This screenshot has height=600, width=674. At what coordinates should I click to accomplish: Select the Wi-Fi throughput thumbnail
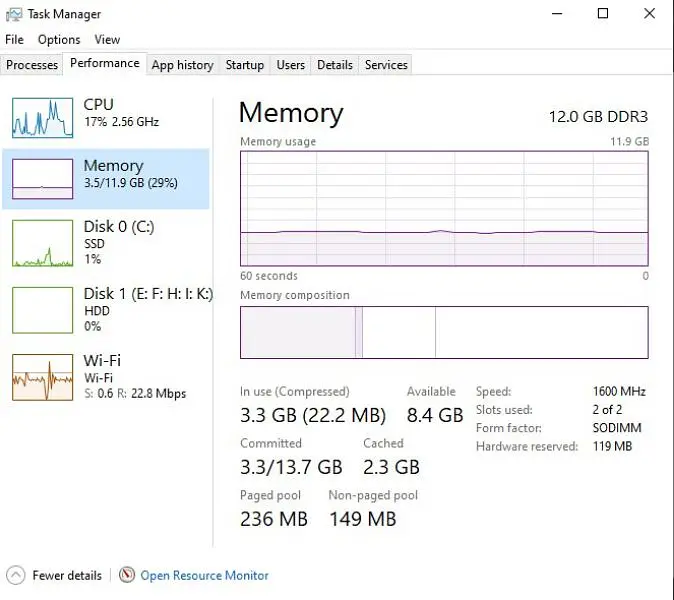coord(42,377)
